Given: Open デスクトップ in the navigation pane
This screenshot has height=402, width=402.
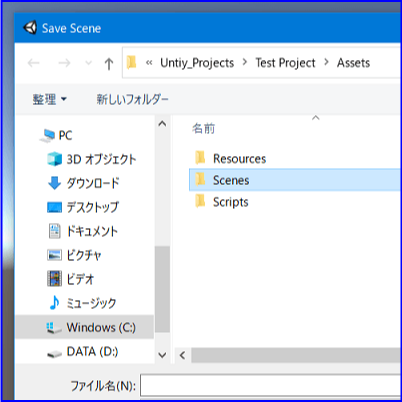Looking at the screenshot, I should (x=83, y=207).
